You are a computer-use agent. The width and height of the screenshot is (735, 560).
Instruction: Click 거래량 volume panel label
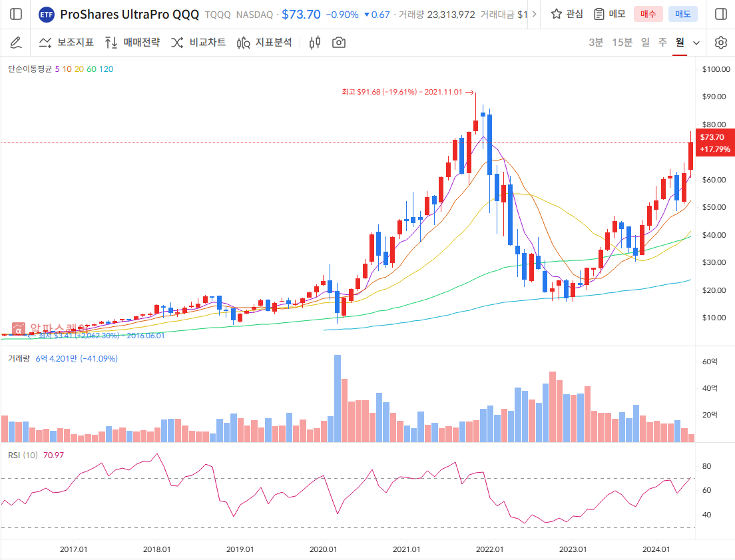pos(19,358)
